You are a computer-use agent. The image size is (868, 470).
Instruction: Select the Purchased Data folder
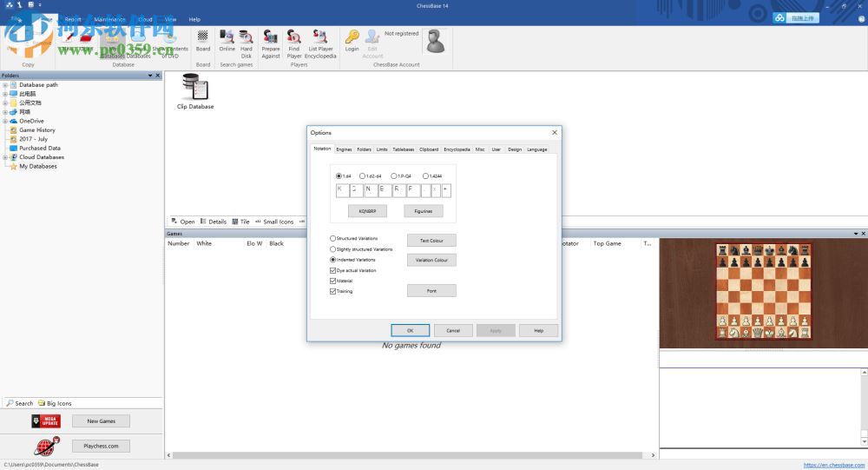point(39,148)
